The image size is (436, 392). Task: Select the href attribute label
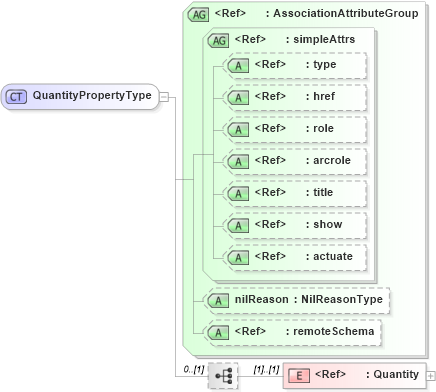click(324, 96)
